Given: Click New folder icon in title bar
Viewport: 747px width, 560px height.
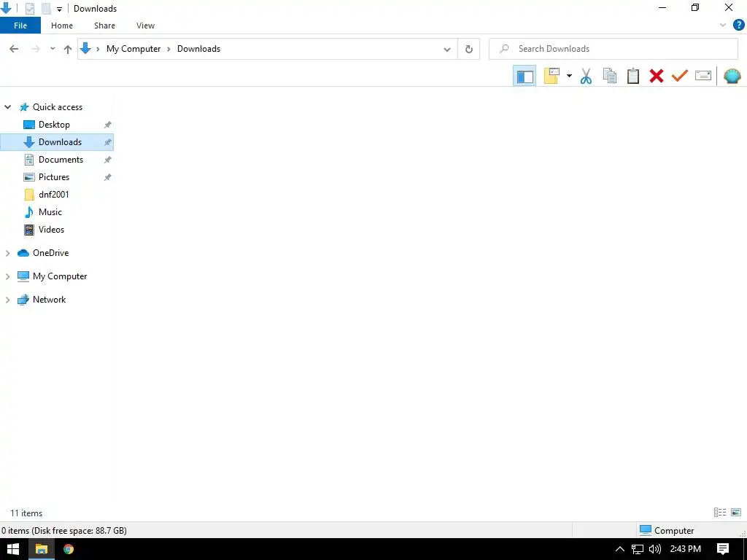Looking at the screenshot, I should tap(46, 9).
